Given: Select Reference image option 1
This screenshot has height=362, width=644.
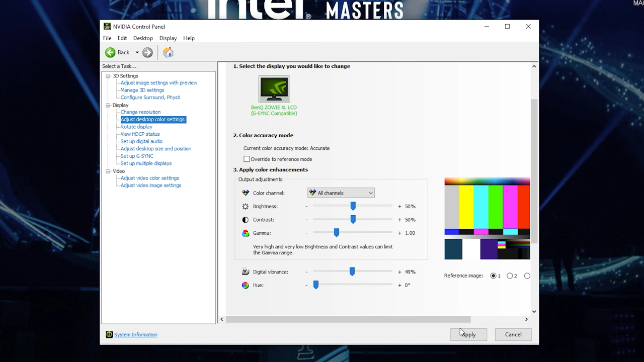Looking at the screenshot, I should 493,276.
